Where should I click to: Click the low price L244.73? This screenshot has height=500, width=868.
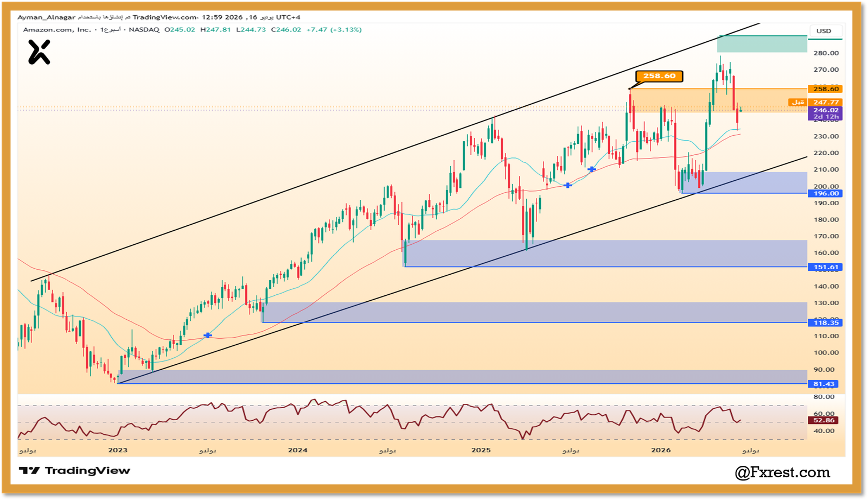coord(251,30)
